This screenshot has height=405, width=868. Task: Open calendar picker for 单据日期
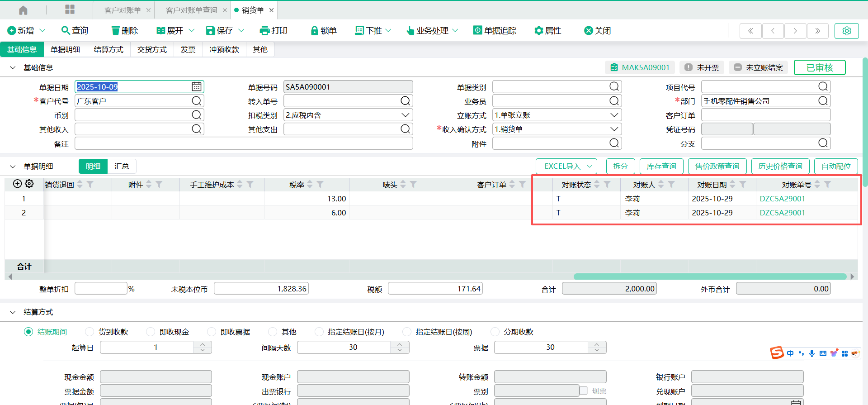196,86
